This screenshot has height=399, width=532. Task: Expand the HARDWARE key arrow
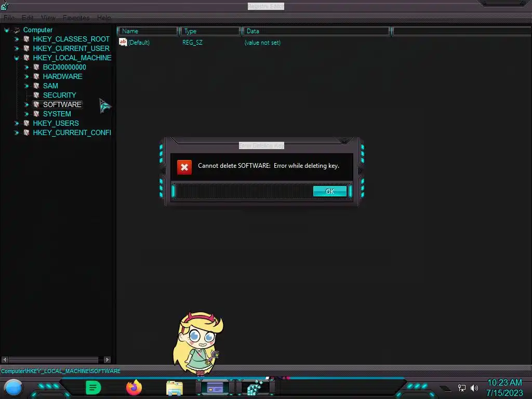(26, 77)
